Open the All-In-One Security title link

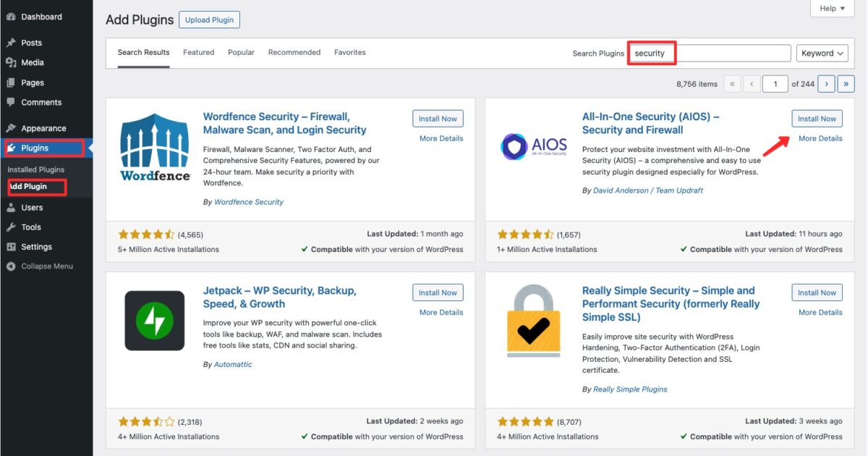(651, 123)
